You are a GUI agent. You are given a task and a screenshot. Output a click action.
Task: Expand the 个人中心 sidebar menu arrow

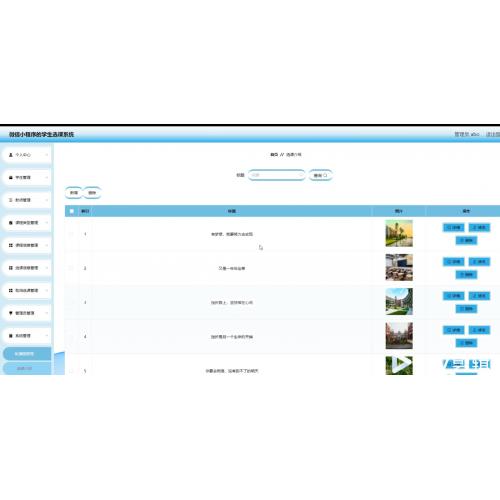click(x=46, y=155)
